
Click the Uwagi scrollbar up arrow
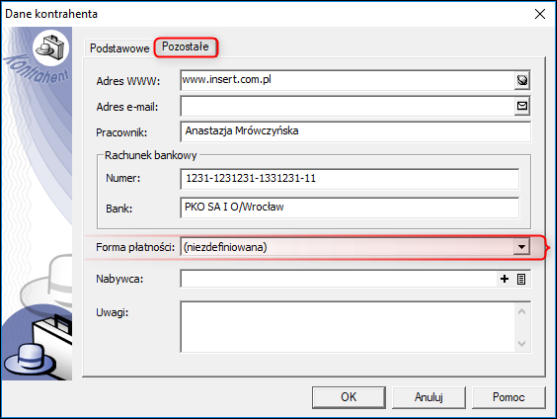521,312
